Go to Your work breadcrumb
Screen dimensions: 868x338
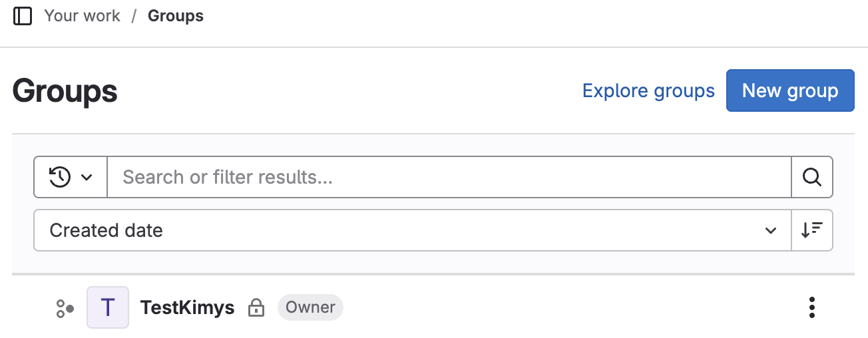[82, 16]
